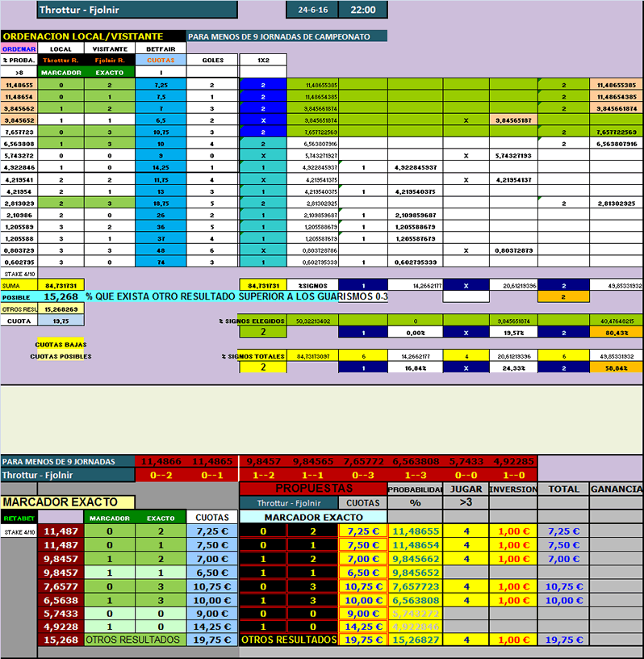
Task: Click the CUOTAS POSIBLES label
Action: (x=61, y=356)
